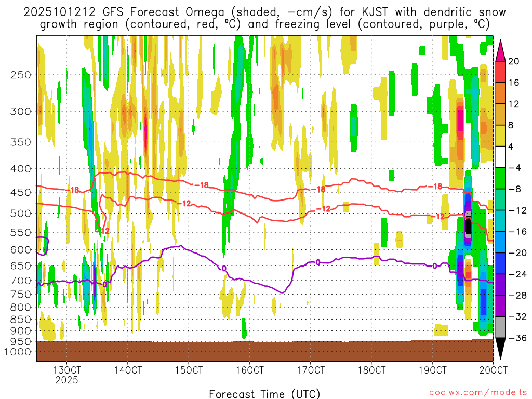Click the red -12 contour label at 550 level
The image size is (532, 399).
click(x=102, y=231)
